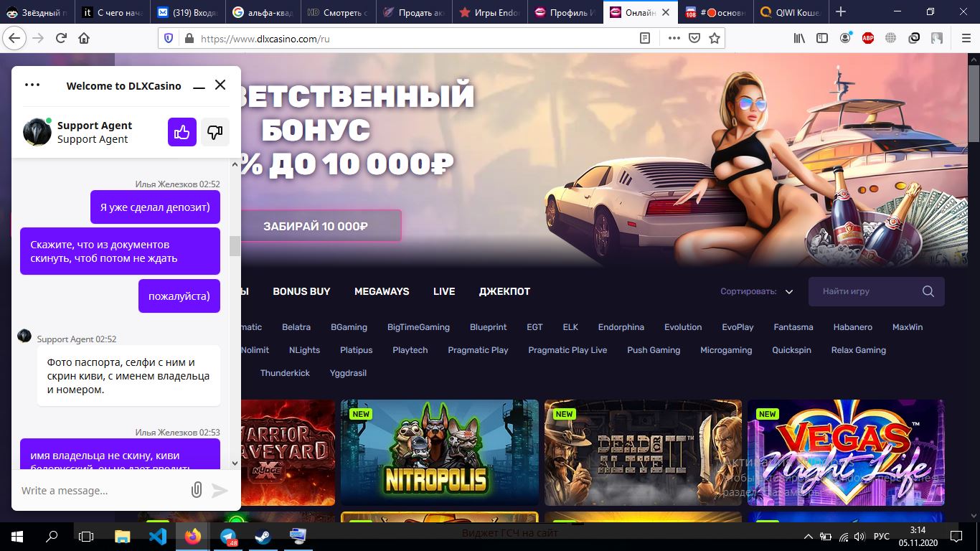Filter games by Evolution provider
The image size is (980, 551).
[683, 327]
